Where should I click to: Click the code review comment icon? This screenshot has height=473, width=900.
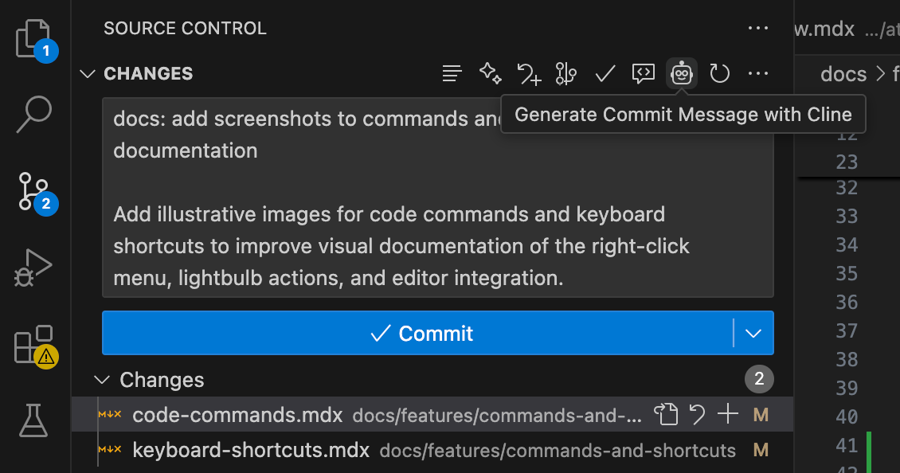click(x=643, y=73)
